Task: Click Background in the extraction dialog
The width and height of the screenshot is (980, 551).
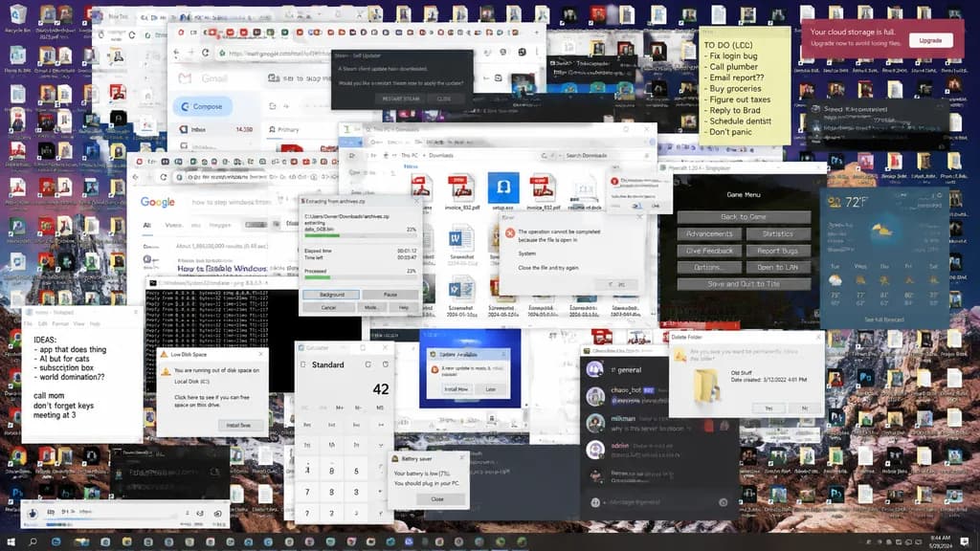Action: tap(331, 295)
